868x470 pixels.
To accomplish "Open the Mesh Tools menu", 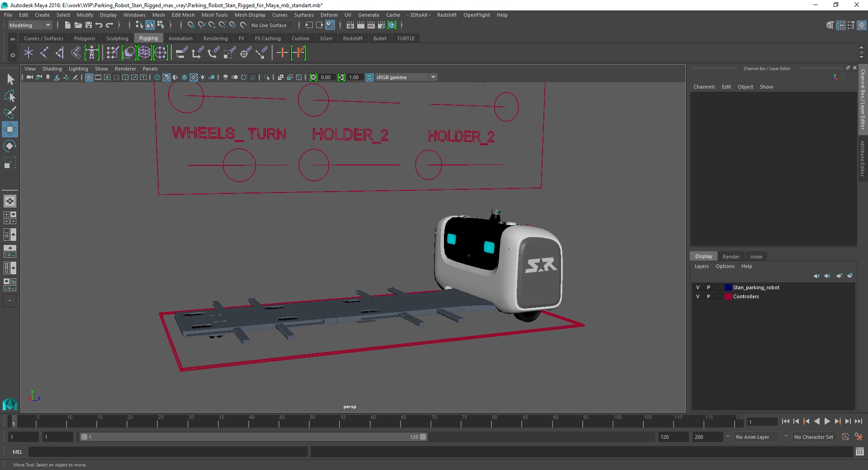I will [x=214, y=15].
